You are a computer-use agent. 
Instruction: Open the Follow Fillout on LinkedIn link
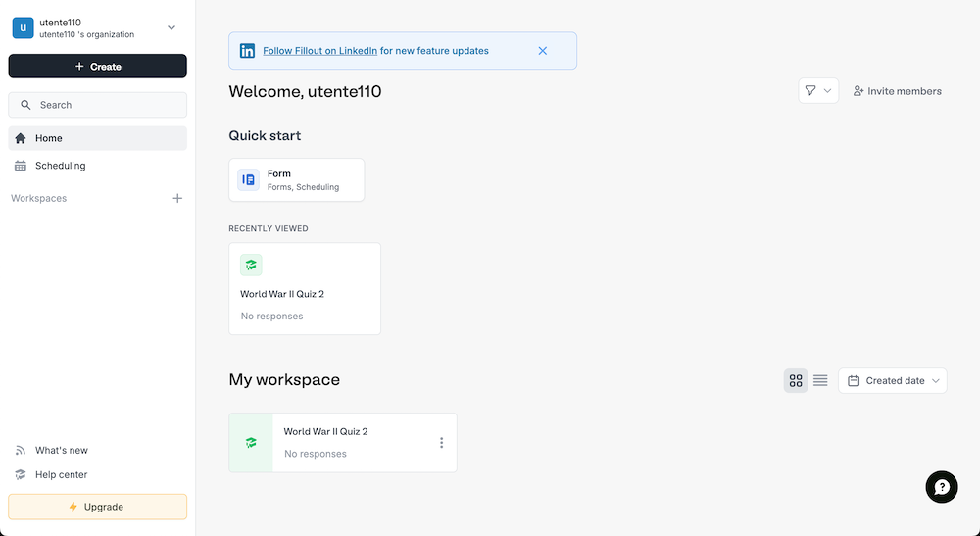point(320,51)
